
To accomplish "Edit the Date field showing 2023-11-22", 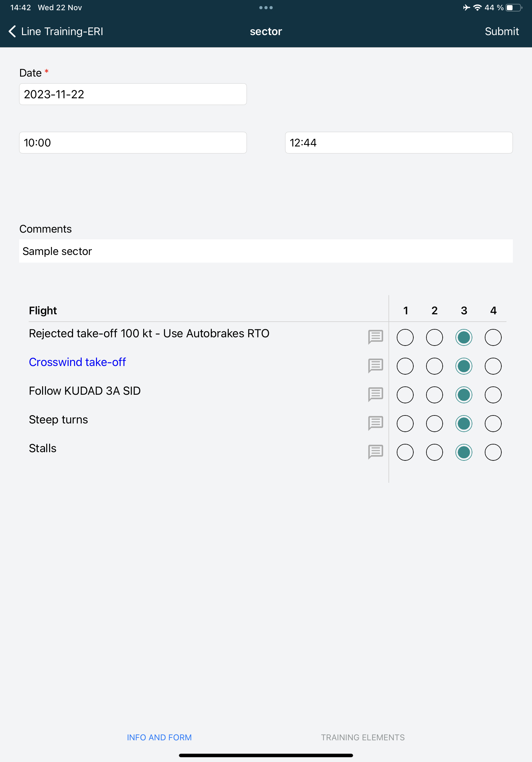I will (x=133, y=94).
